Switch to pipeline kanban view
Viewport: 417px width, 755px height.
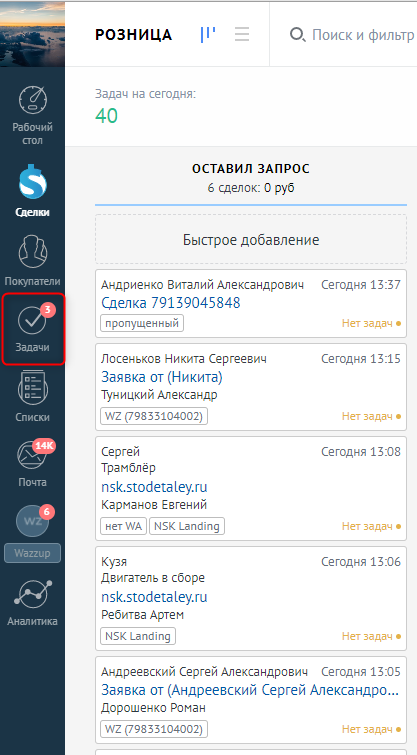coord(208,34)
